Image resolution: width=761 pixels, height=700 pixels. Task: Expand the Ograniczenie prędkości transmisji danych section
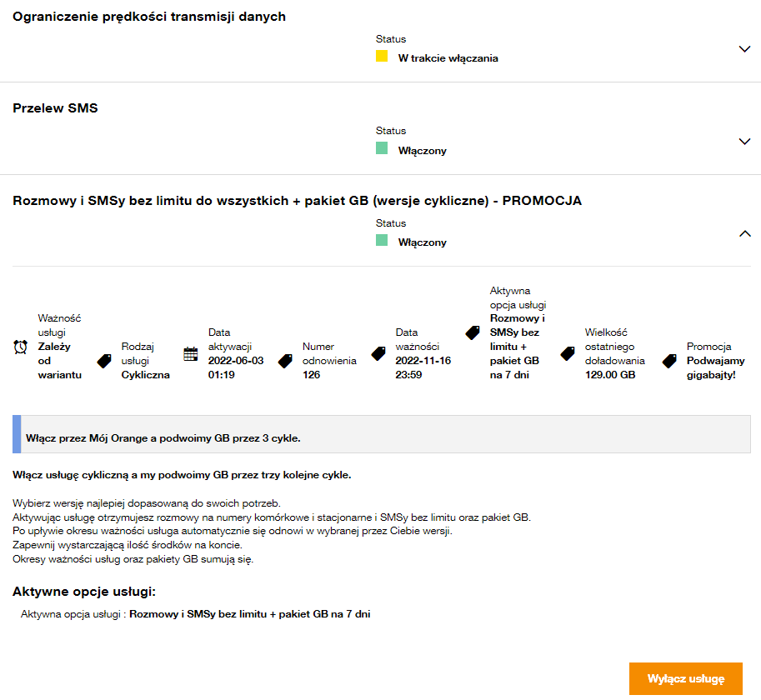click(x=745, y=49)
